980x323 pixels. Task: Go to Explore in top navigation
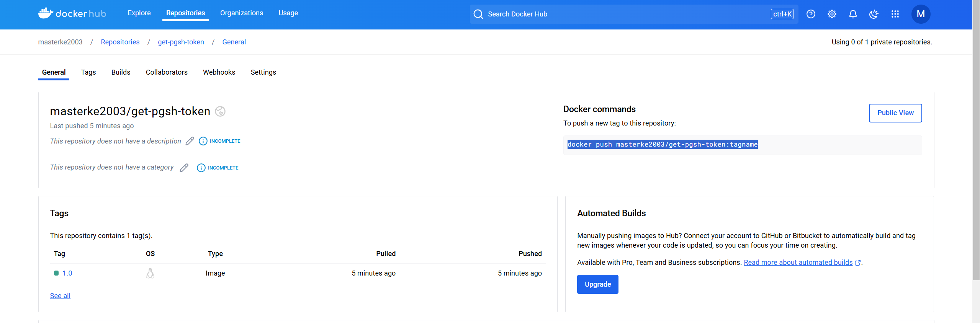coord(139,13)
